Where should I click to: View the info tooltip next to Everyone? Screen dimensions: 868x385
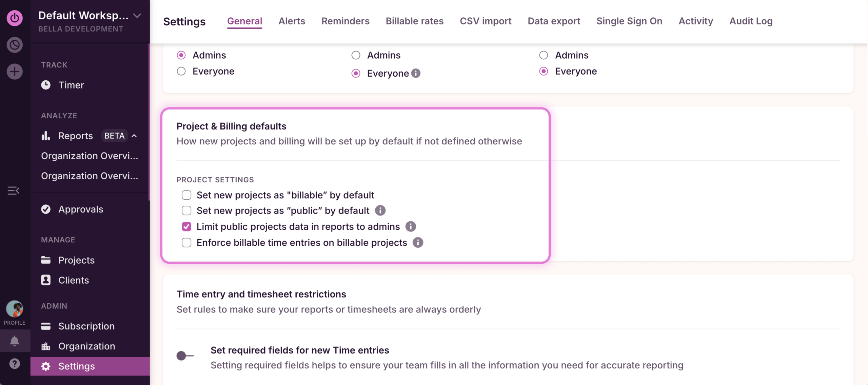(x=416, y=73)
